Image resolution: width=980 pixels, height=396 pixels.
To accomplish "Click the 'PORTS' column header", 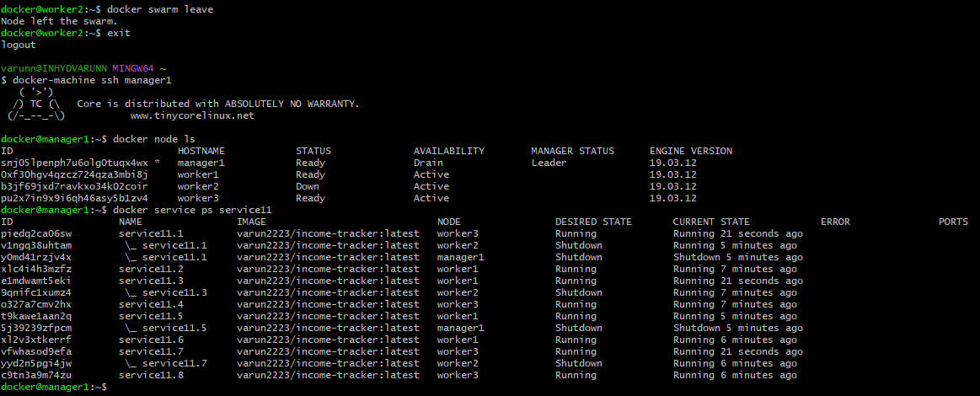I will [953, 222].
